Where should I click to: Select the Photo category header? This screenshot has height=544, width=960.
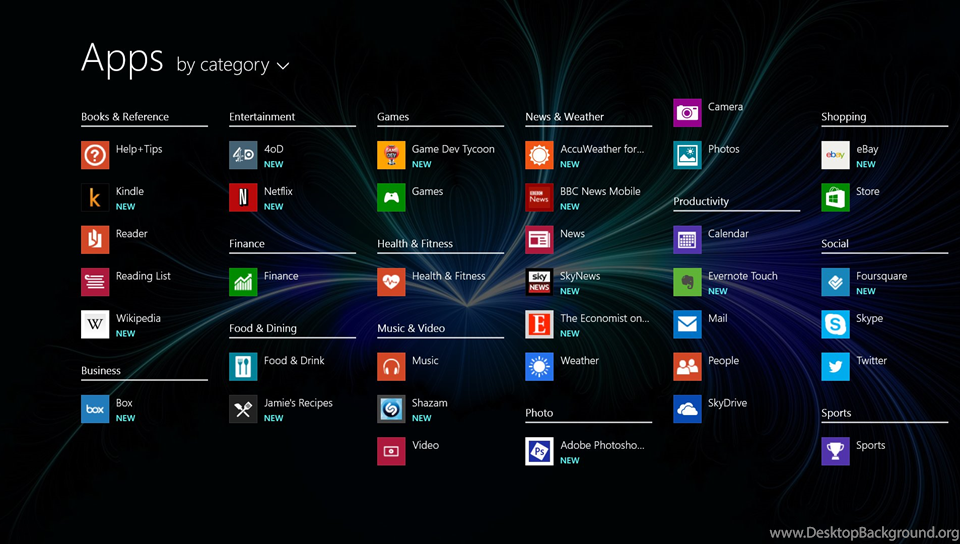(x=539, y=413)
